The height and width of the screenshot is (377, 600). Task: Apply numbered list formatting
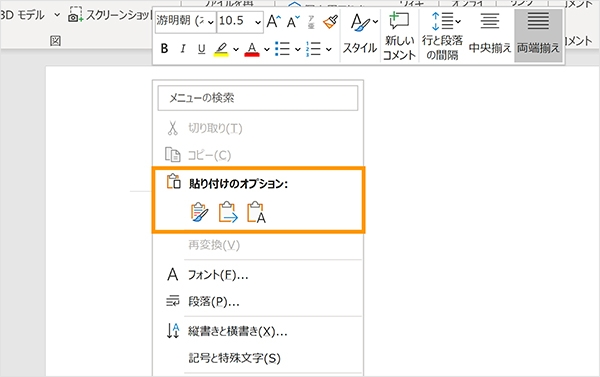pyautogui.click(x=313, y=49)
